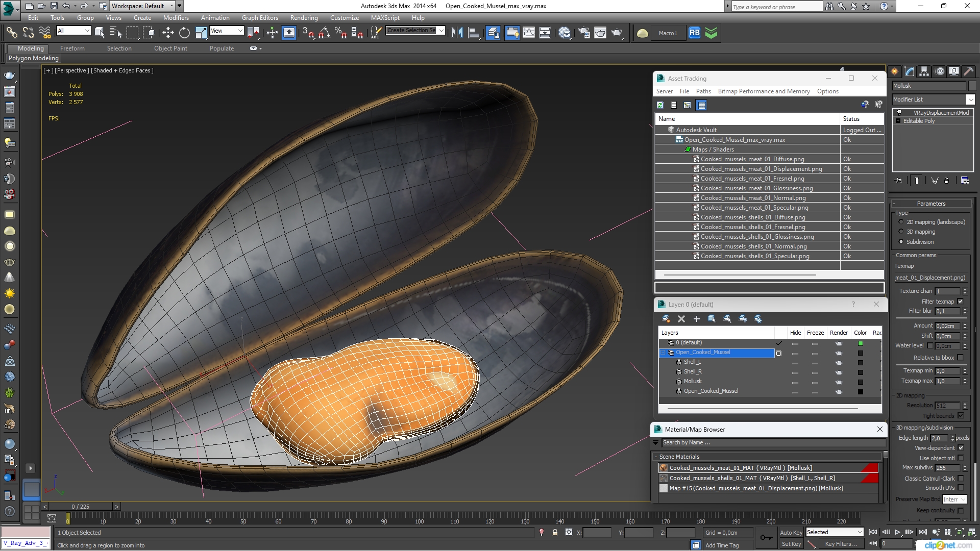
Task: Enable the Relative to bbox checkbox
Action: point(961,358)
